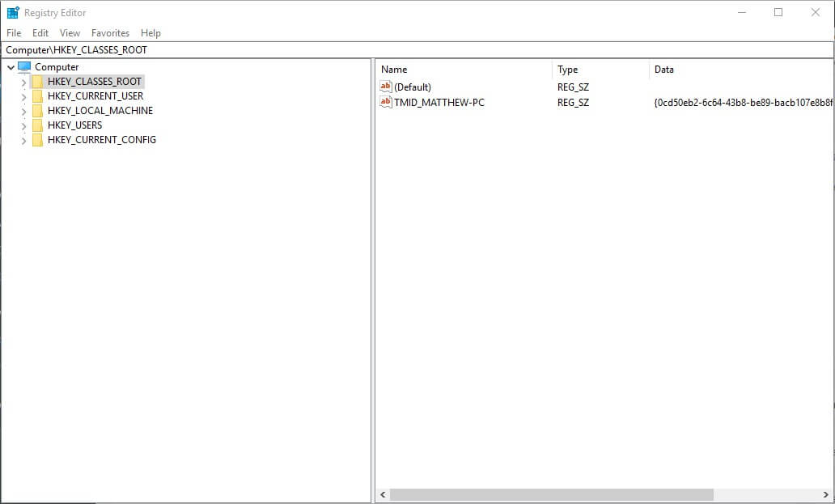The height and width of the screenshot is (504, 835).
Task: Expand the HKEY_LOCAL_MACHINE key
Action: tap(23, 111)
